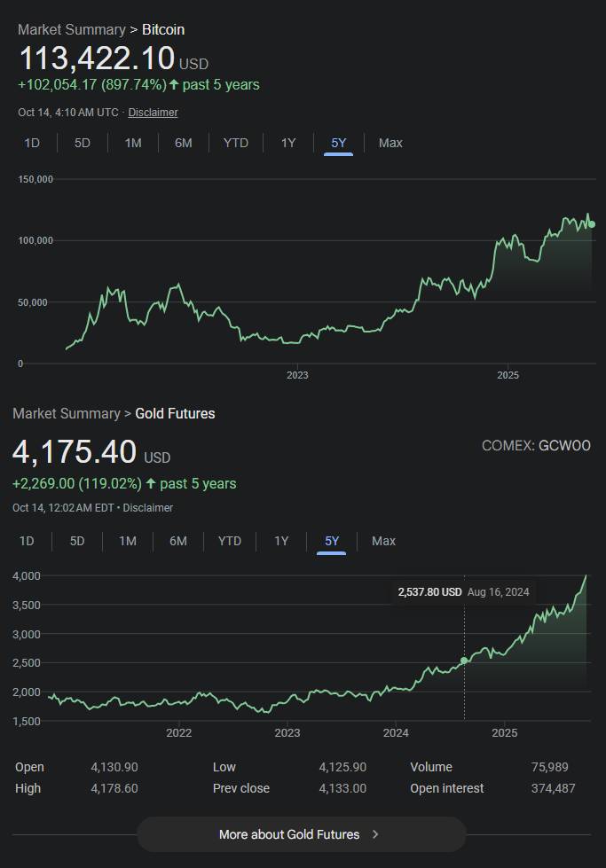Screen dimensions: 606x868
Task: Switch Gold Futures chart to 1D
Action: point(27,541)
